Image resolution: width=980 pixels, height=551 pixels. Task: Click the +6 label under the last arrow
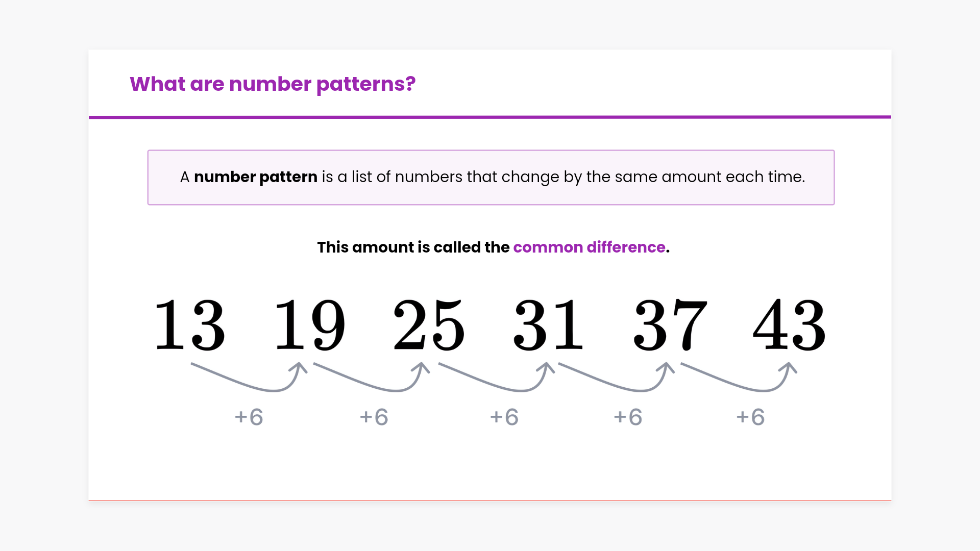[750, 417]
